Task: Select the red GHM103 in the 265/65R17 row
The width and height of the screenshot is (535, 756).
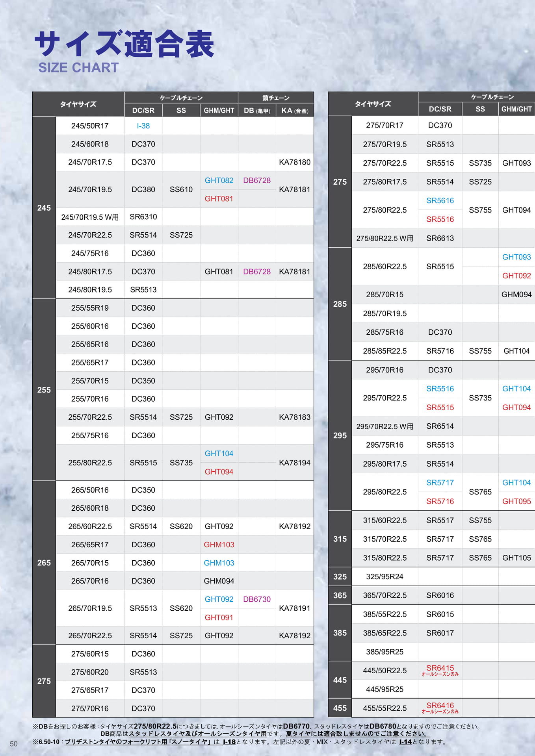Action: tap(219, 545)
